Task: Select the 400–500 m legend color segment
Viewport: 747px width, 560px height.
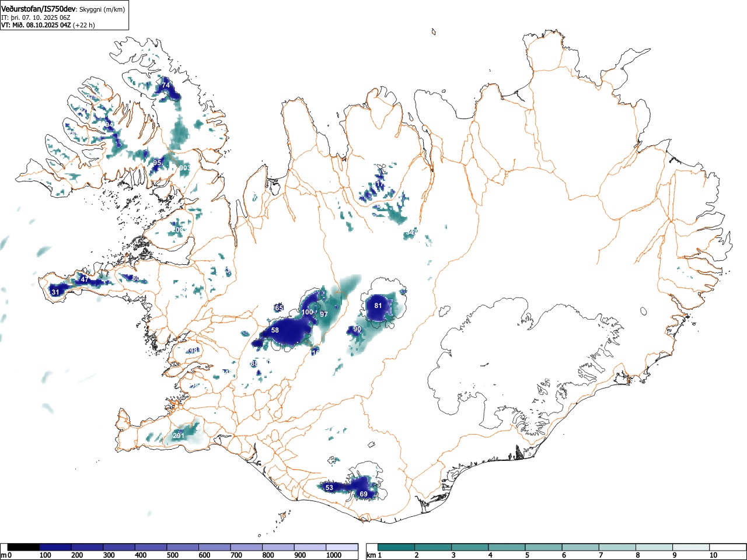Action: pos(151,547)
